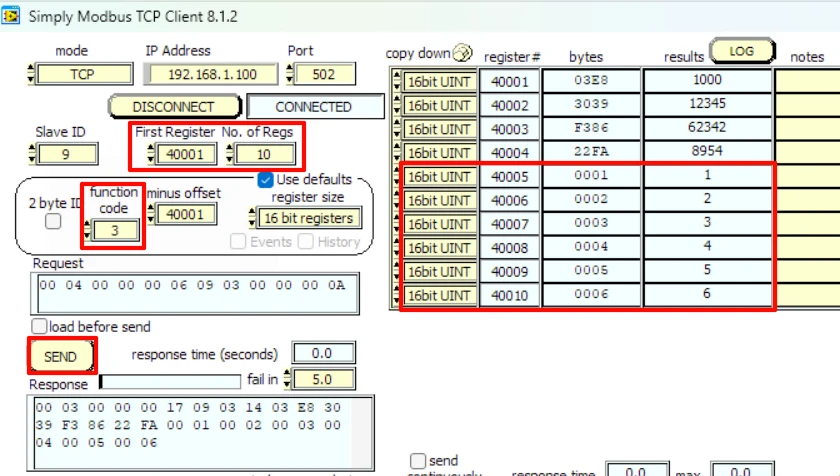Image resolution: width=840 pixels, height=476 pixels.
Task: Click the Port stepper arrows
Action: 290,74
